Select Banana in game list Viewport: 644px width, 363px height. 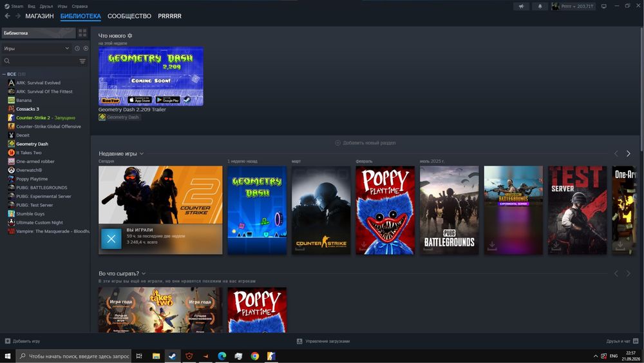24,101
